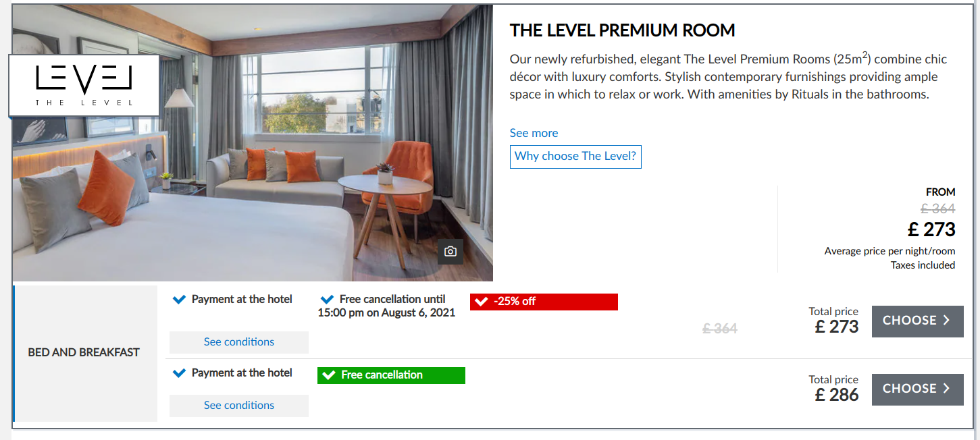The width and height of the screenshot is (980, 440).
Task: Choose the £ 273 rate
Action: (918, 321)
